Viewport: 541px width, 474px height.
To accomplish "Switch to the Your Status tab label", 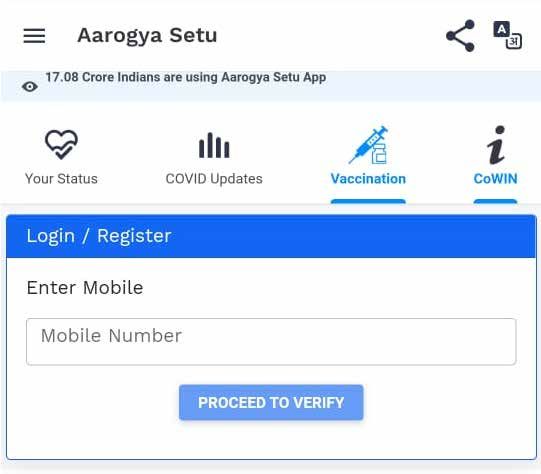I will [x=61, y=179].
